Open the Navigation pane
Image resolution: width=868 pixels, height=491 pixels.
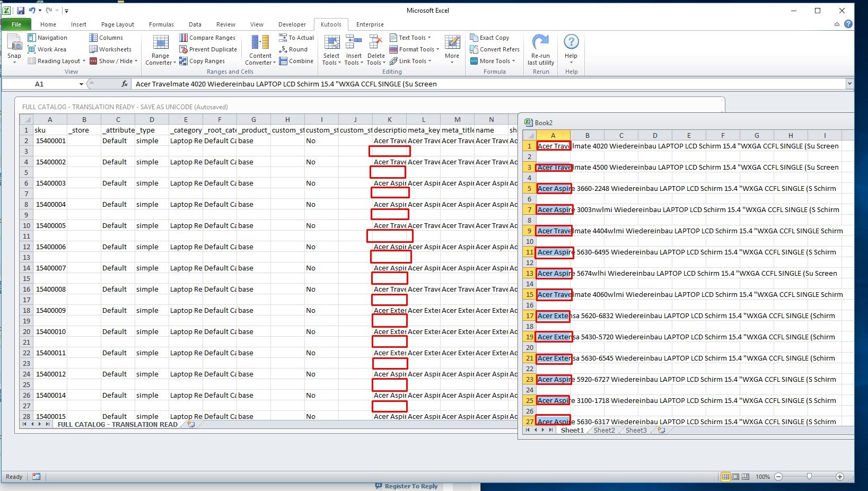(47, 38)
